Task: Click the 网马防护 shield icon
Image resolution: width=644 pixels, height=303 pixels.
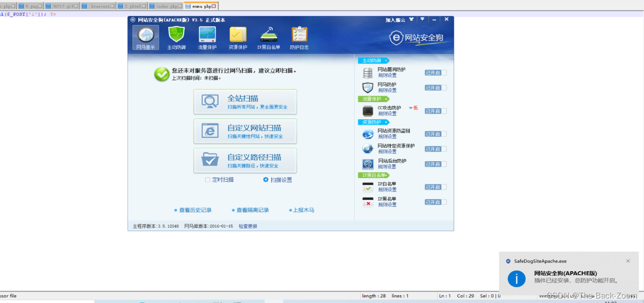Action: [367, 88]
